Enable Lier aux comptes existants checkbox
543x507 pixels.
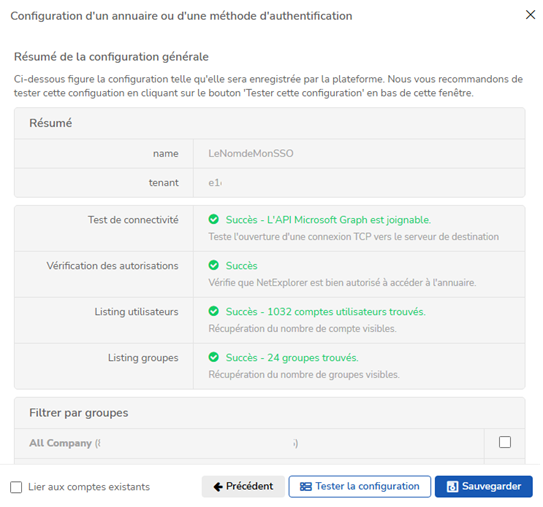pyautogui.click(x=16, y=487)
